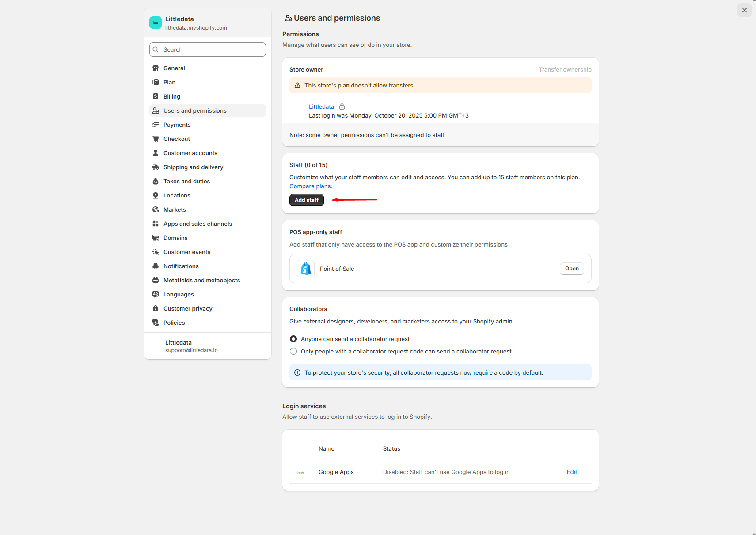Click the Customer privacy lock icon
This screenshot has width=756, height=535.
coord(156,308)
